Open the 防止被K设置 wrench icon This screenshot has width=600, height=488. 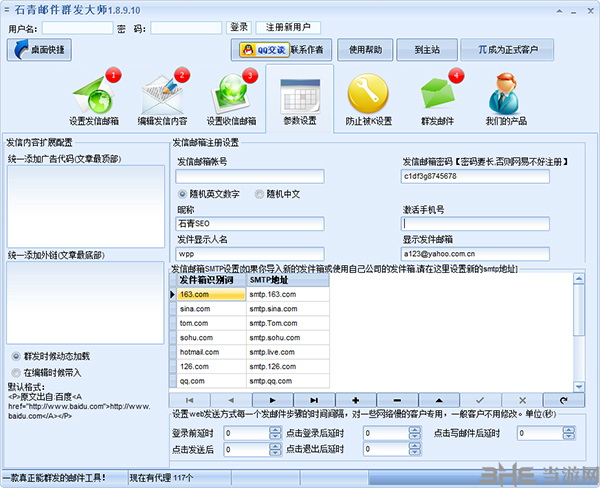pos(368,98)
